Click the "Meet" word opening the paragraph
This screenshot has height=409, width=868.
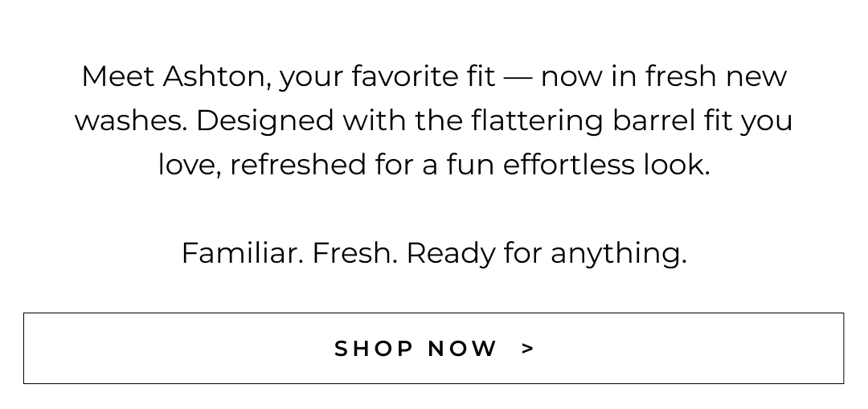pos(117,76)
